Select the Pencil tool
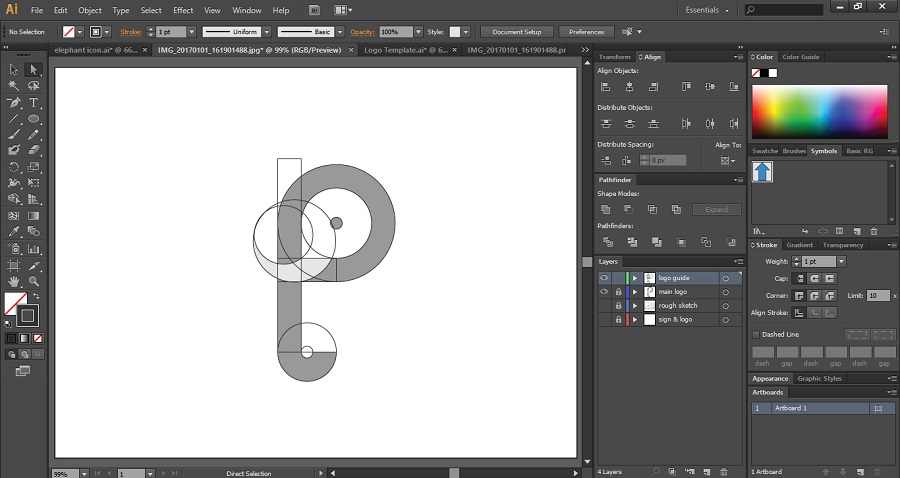Viewport: 900px width, 478px height. (33, 135)
